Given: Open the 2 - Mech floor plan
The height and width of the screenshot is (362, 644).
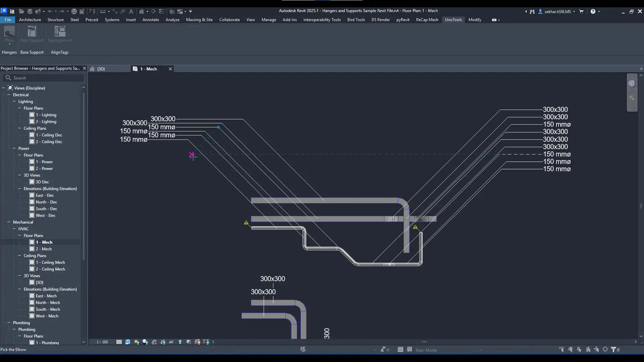Looking at the screenshot, I should click(44, 249).
